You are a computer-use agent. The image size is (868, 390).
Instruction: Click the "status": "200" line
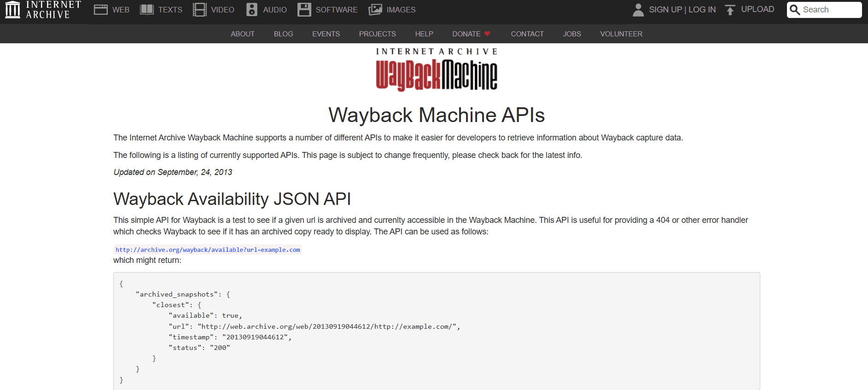pos(199,348)
